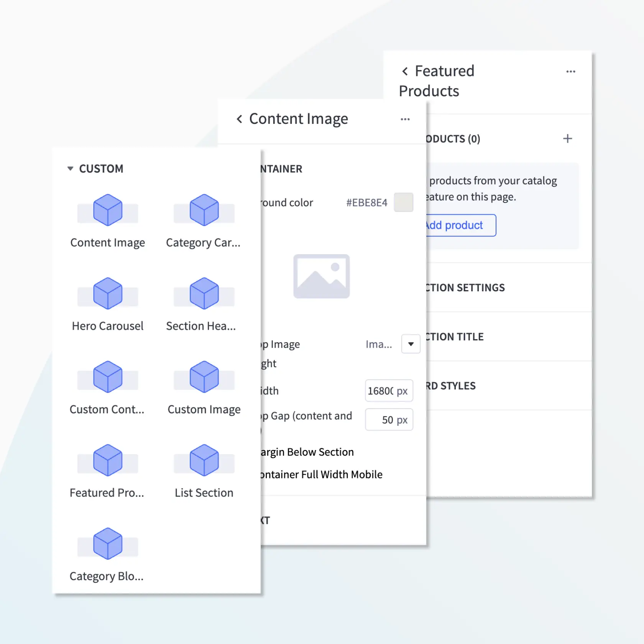This screenshot has height=644, width=644.
Task: Go back from Content Image panel
Action: tap(240, 119)
